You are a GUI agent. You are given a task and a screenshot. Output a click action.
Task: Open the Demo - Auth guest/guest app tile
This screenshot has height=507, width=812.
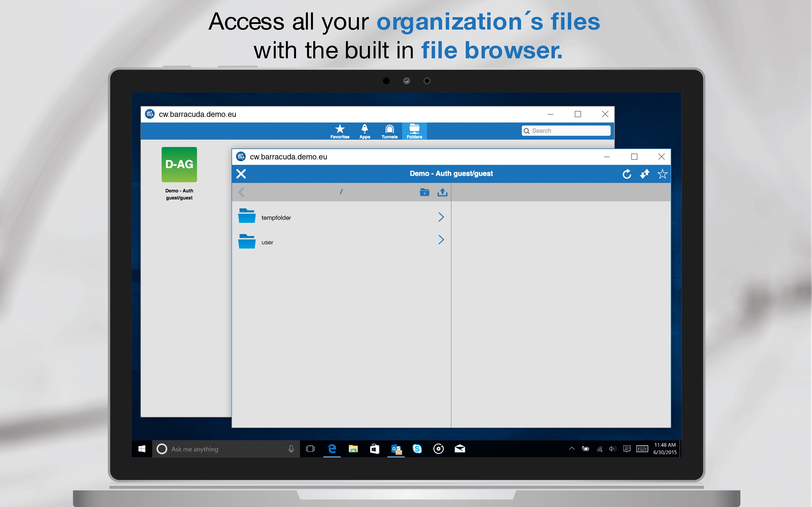point(179,165)
